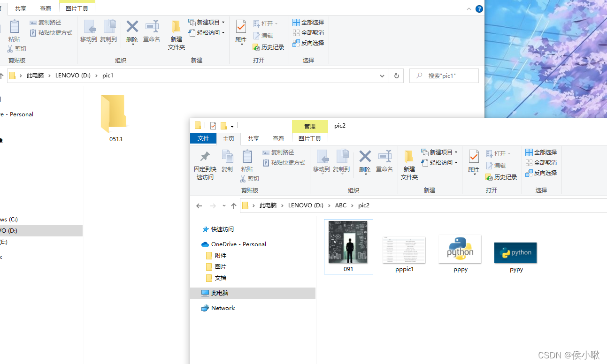Expand the 新建项目 dropdown arrow
The width and height of the screenshot is (607, 364).
click(457, 152)
